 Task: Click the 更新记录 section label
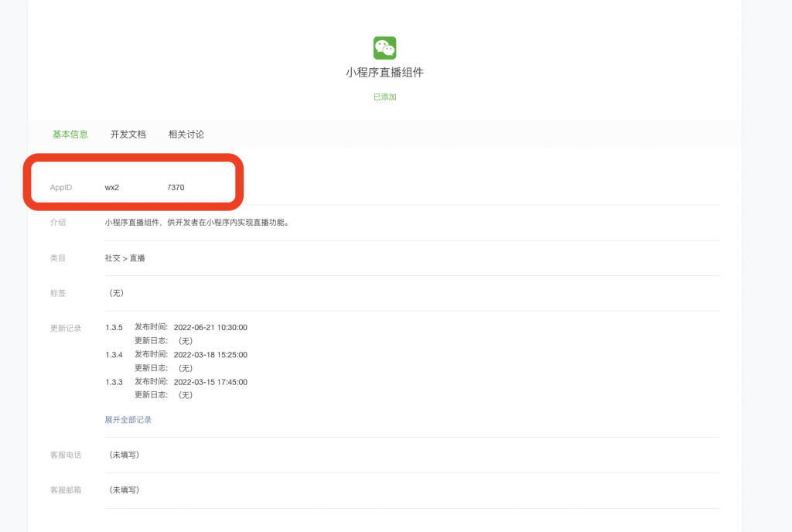pyautogui.click(x=66, y=327)
